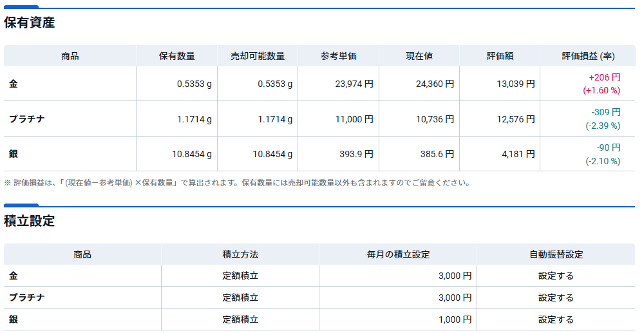Select 金 product name in holdings table
644x333 pixels.
click(x=14, y=84)
